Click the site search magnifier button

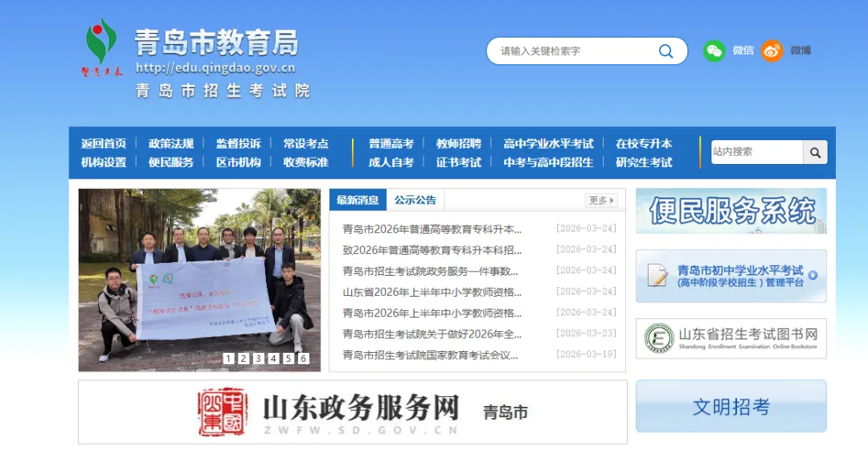tap(815, 153)
